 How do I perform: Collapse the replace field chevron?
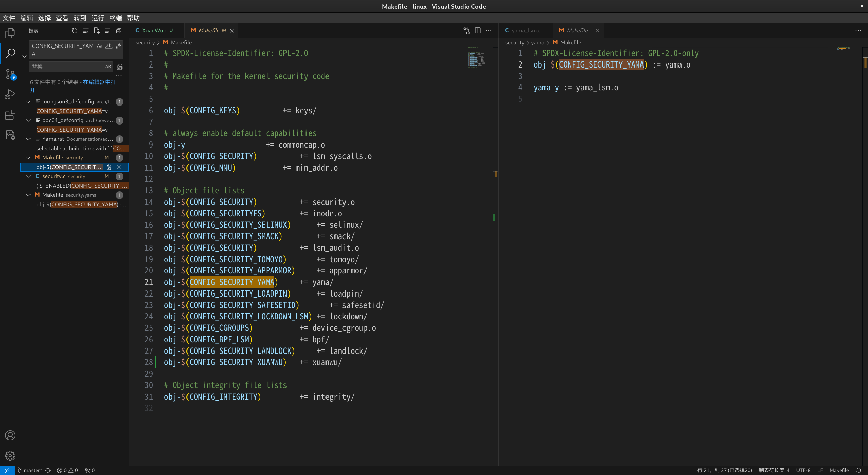(x=24, y=56)
